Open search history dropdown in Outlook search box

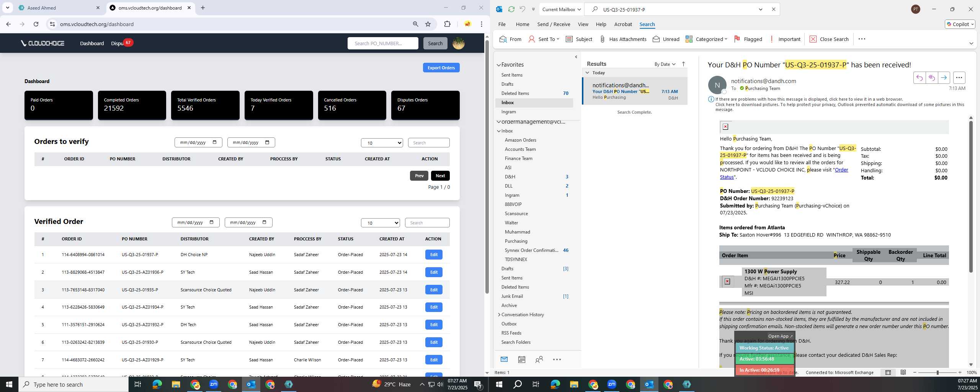tap(760, 9)
